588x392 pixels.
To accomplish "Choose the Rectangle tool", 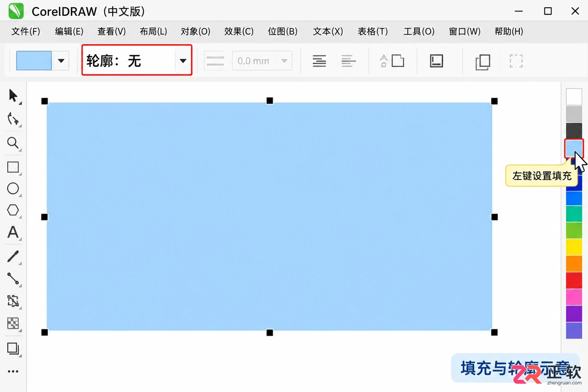I will (13, 167).
